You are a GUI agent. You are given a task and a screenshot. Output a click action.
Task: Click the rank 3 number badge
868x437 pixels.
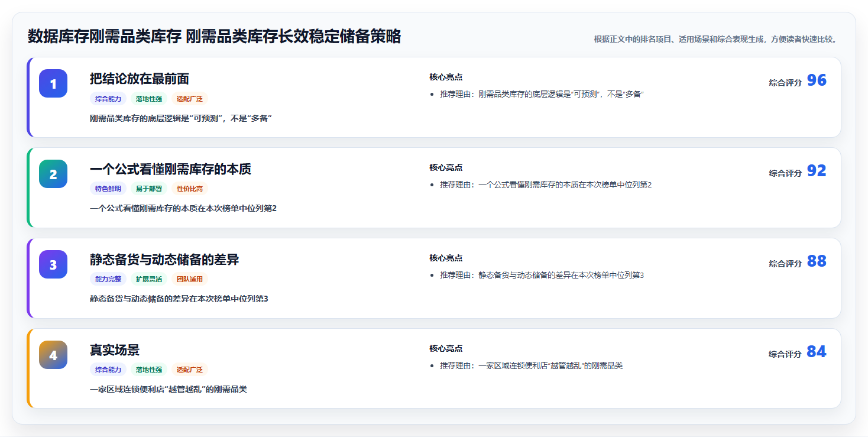[53, 264]
